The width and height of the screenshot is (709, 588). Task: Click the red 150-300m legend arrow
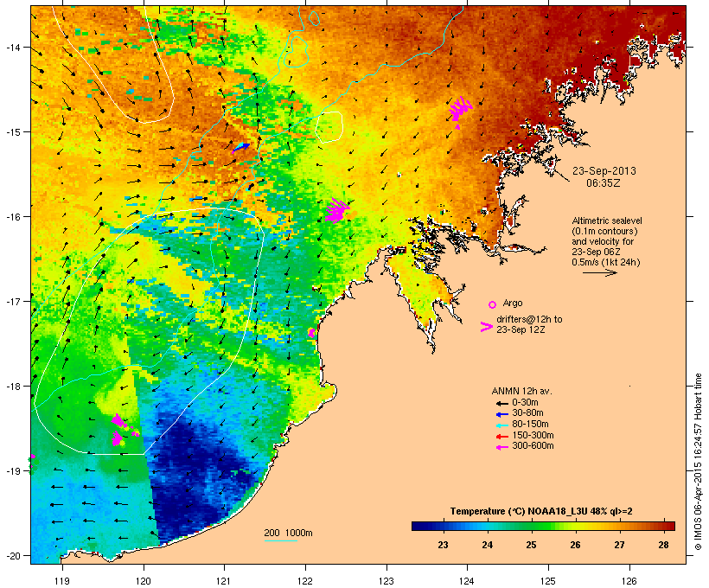pos(501,437)
